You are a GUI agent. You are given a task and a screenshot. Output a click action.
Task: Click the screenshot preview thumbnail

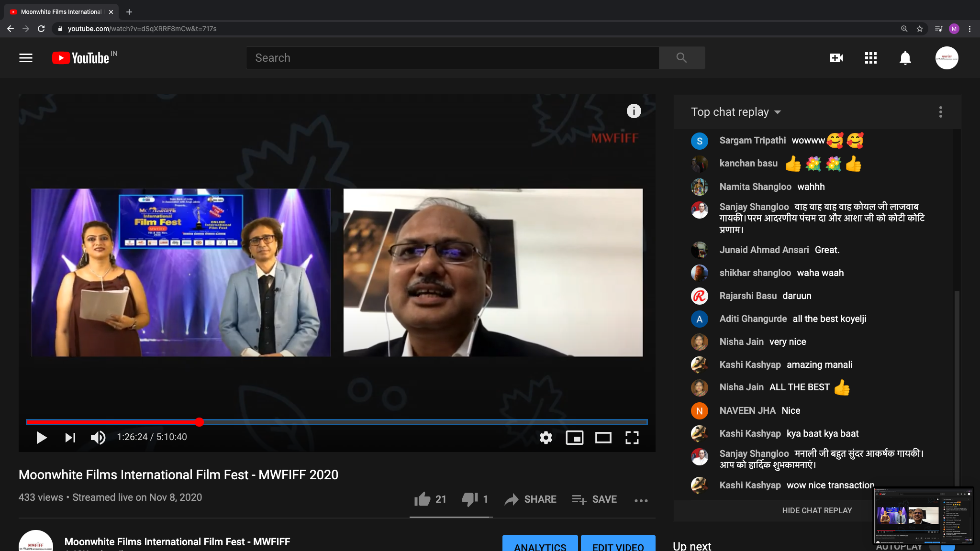pyautogui.click(x=924, y=516)
